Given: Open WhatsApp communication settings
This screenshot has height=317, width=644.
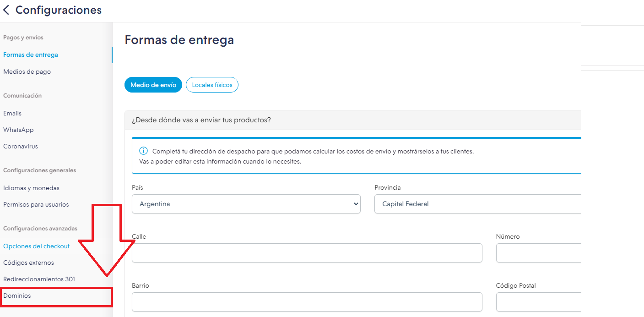Looking at the screenshot, I should point(18,130).
